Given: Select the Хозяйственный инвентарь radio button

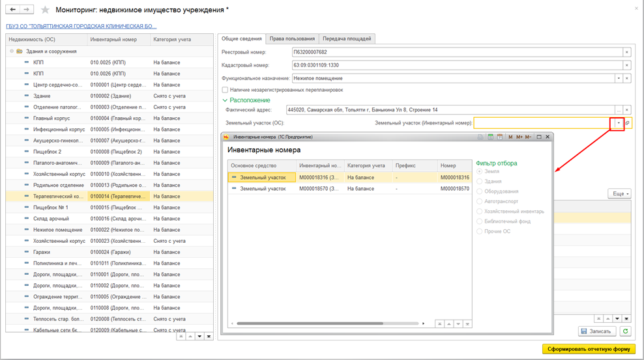Looking at the screenshot, I should click(479, 212).
